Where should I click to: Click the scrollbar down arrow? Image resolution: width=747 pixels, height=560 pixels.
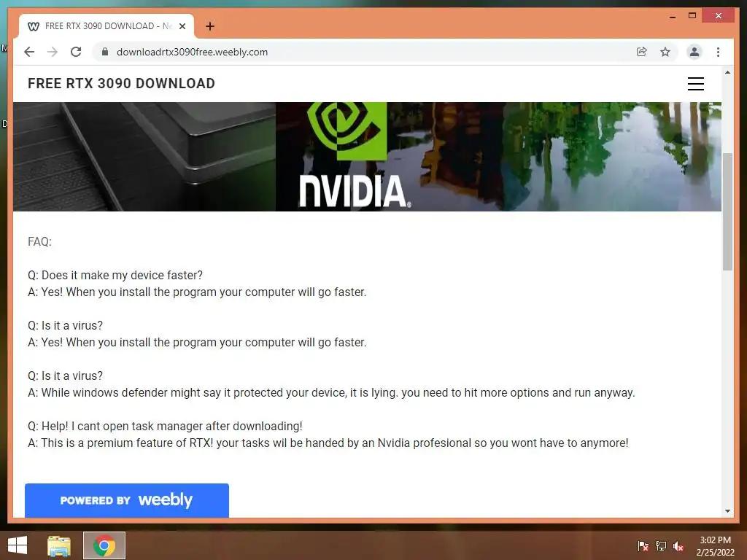(x=727, y=511)
